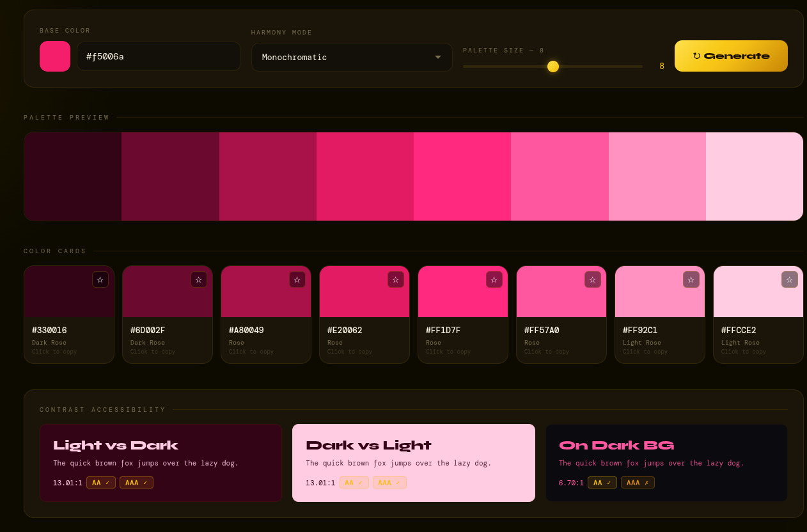
Task: Mark #FF92C1 card as favorite
Action: point(691,279)
